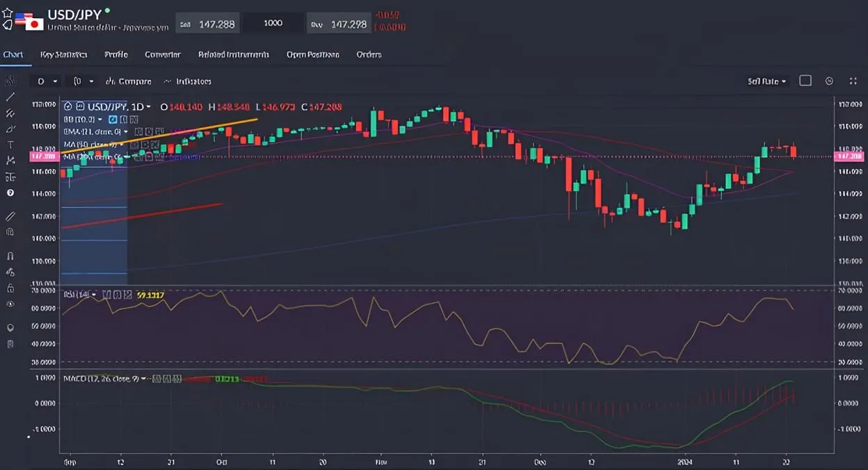The height and width of the screenshot is (470, 868).
Task: Click the pink current price label on the left axis
Action: point(44,157)
